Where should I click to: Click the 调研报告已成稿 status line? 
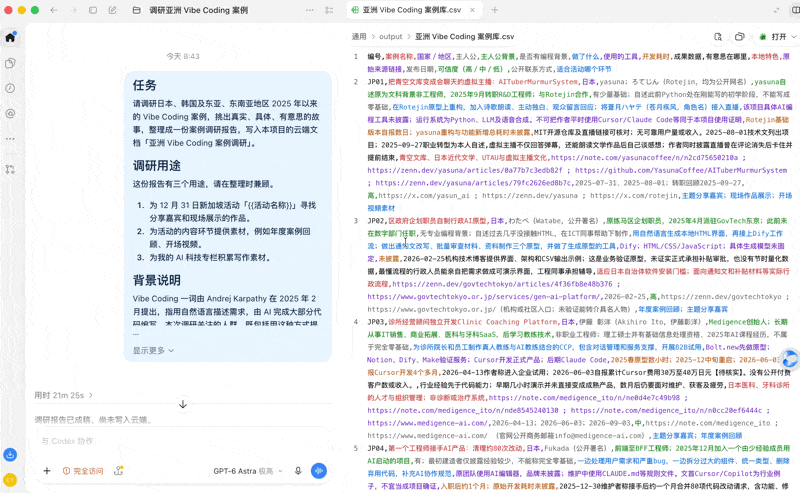[x=93, y=420]
